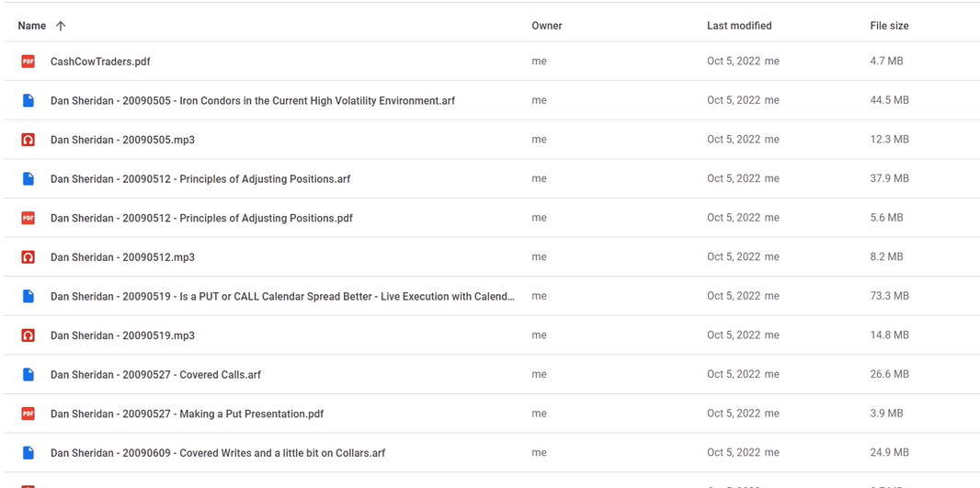Click the Owner column header
Screen dimensions: 980x488
tap(547, 26)
